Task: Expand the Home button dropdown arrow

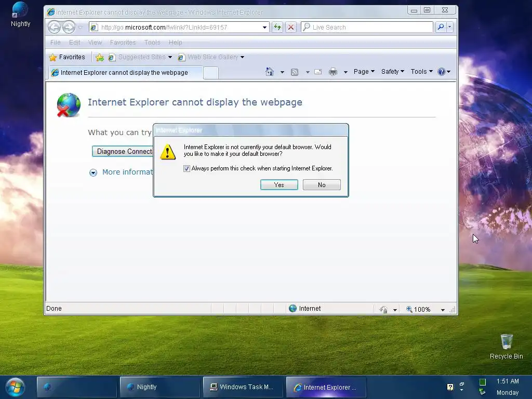Action: pyautogui.click(x=282, y=72)
